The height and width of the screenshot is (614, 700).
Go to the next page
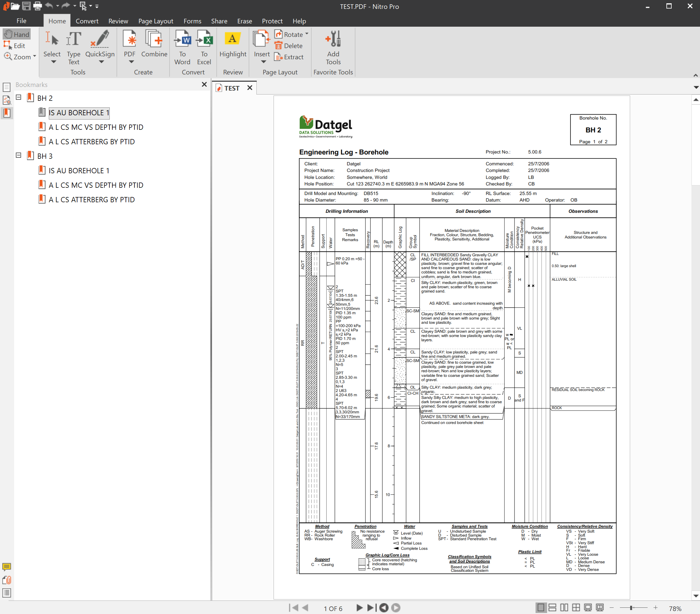point(359,608)
